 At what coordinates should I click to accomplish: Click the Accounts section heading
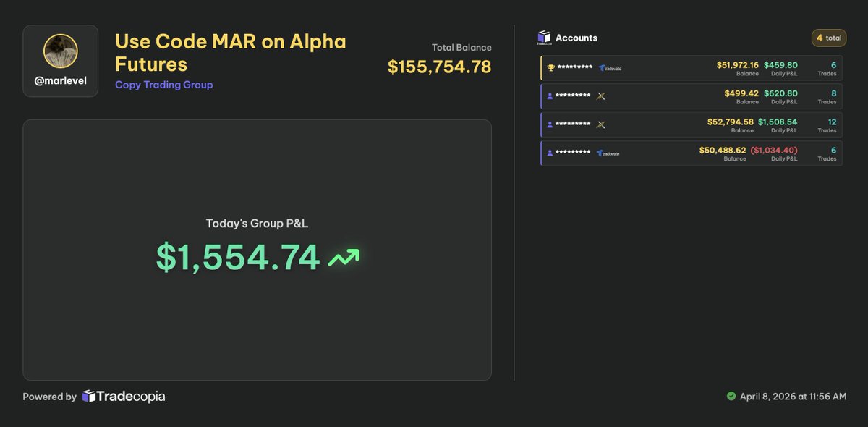[x=576, y=38]
